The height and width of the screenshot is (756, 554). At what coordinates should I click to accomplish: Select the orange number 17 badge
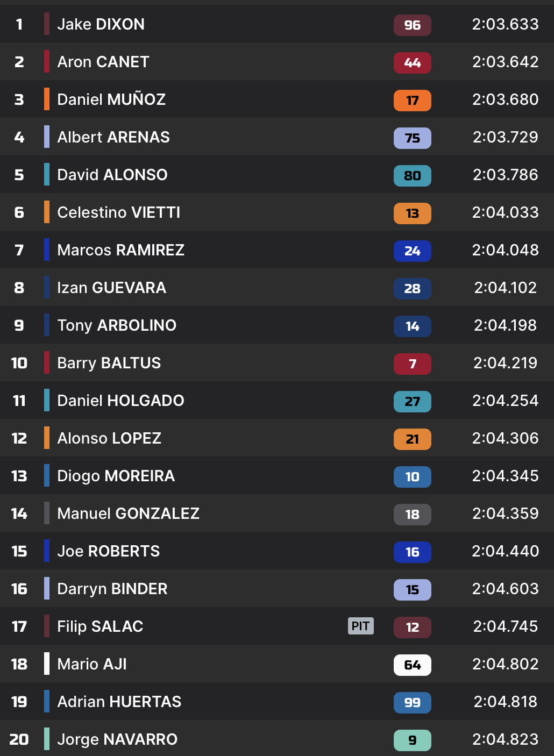(x=412, y=101)
